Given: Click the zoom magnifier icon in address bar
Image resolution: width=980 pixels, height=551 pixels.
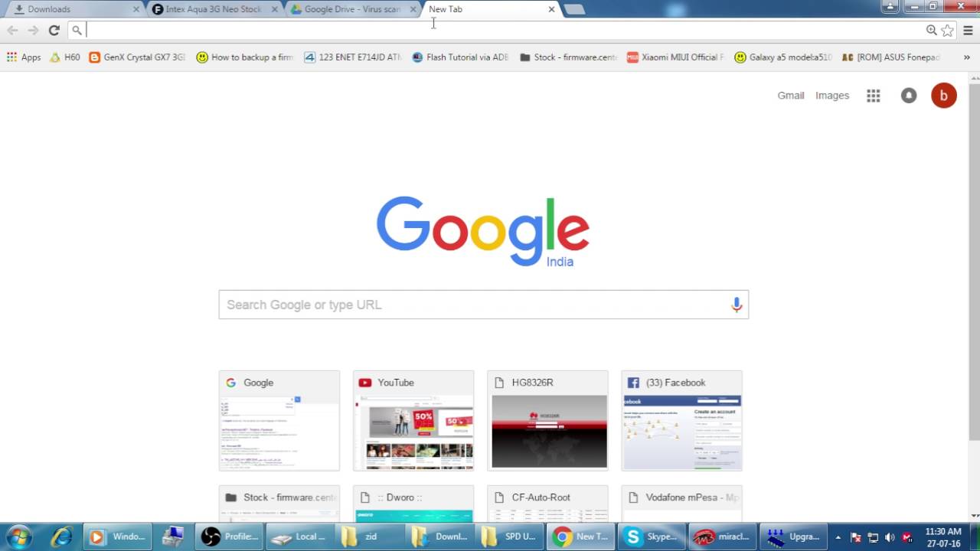Looking at the screenshot, I should (x=931, y=31).
